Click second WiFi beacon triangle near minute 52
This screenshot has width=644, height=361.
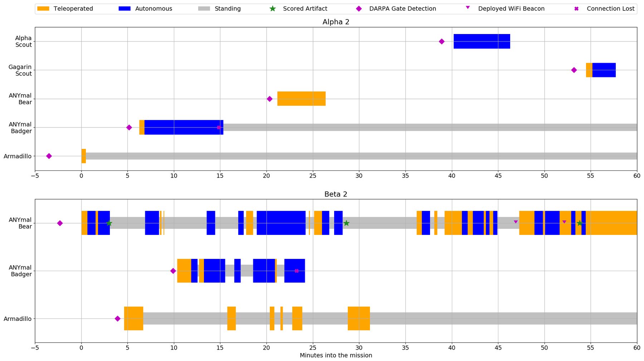click(564, 222)
